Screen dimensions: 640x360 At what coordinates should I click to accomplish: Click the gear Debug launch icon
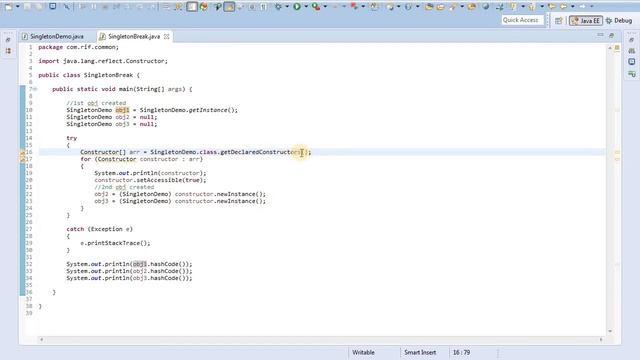[x=278, y=7]
